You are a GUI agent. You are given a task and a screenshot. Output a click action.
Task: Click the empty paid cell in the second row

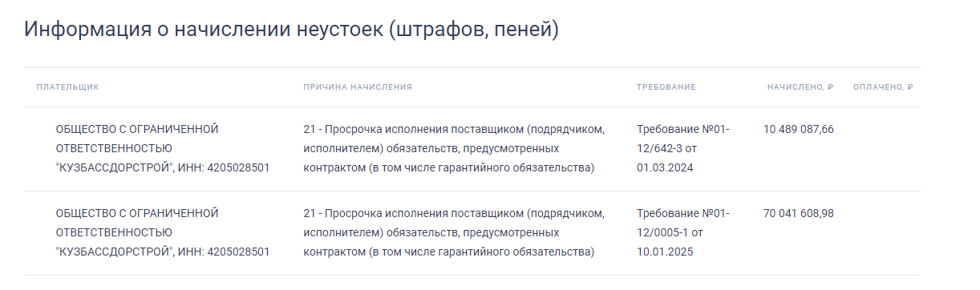(x=884, y=232)
